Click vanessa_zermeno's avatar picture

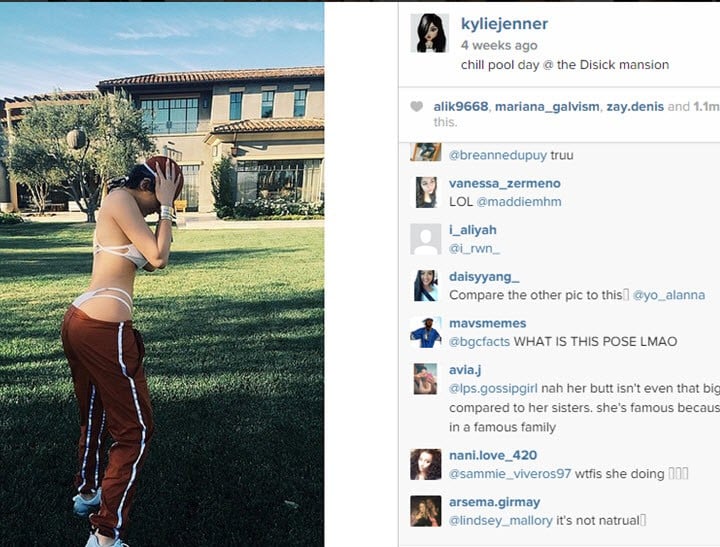426,192
